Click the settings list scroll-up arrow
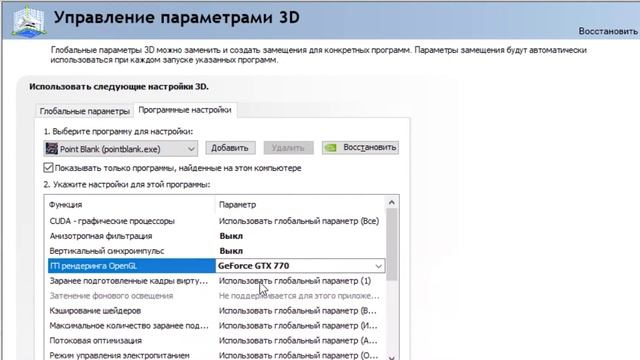Screen dimensions: 640x360 [391, 202]
